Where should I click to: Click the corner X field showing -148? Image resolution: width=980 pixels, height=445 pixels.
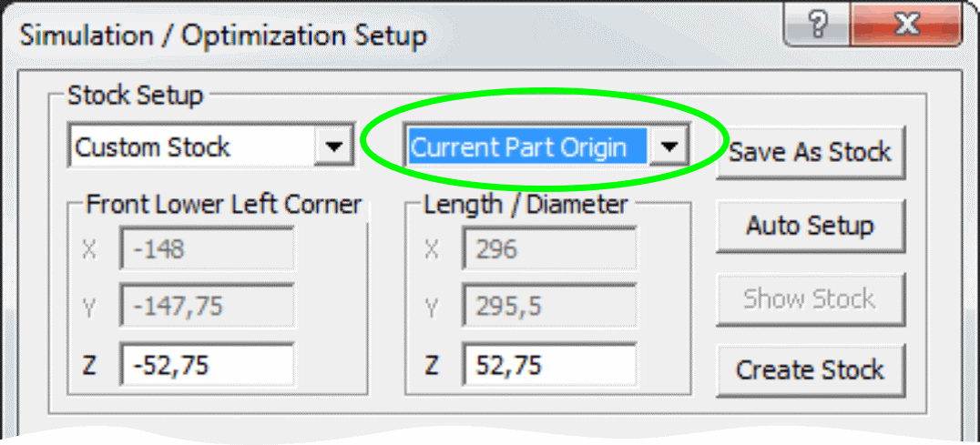207,249
